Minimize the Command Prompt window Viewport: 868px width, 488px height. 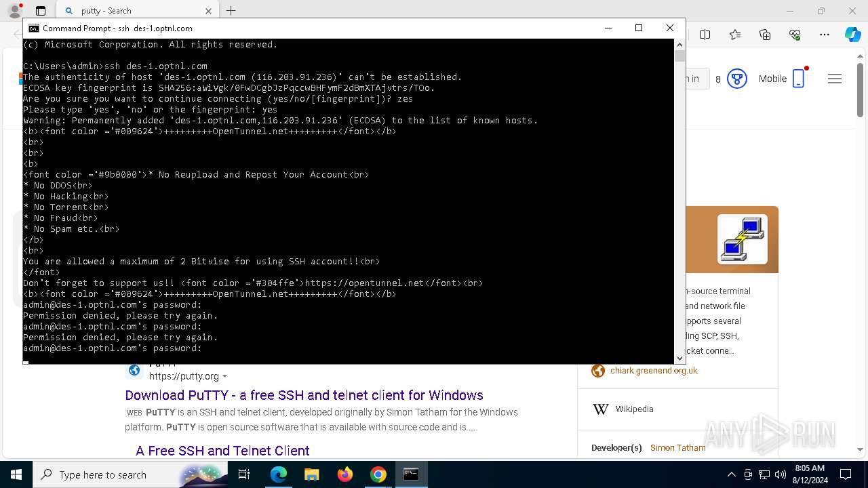tap(608, 28)
